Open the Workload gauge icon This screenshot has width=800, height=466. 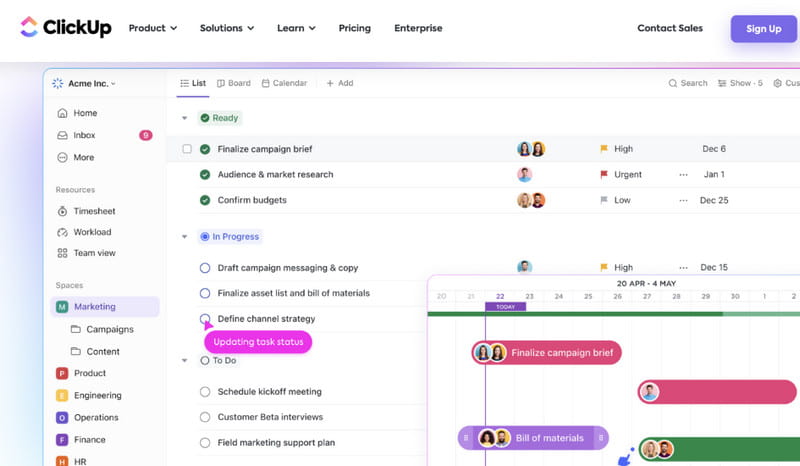pyautogui.click(x=62, y=232)
